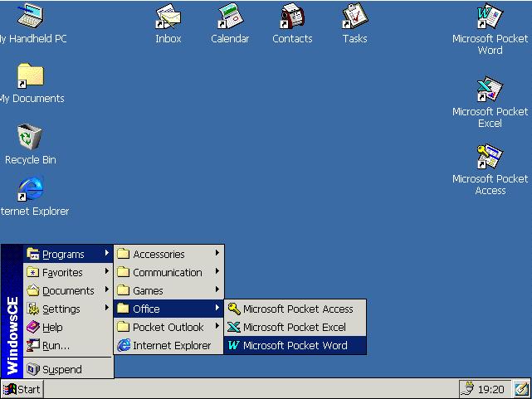Click the 19:20 clock in taskbar
Screen dimensions: 532x399
click(491, 390)
